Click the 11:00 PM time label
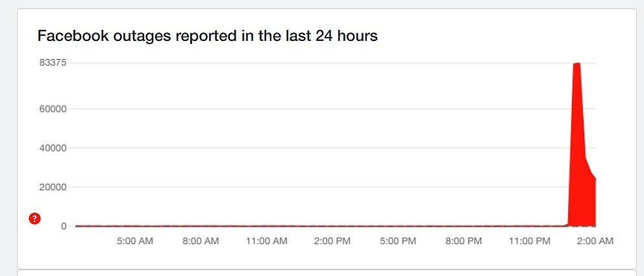 [x=529, y=242]
